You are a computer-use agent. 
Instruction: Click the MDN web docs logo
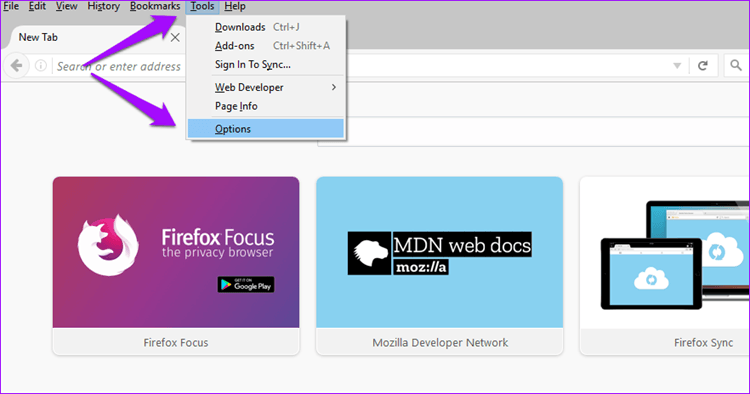click(440, 253)
